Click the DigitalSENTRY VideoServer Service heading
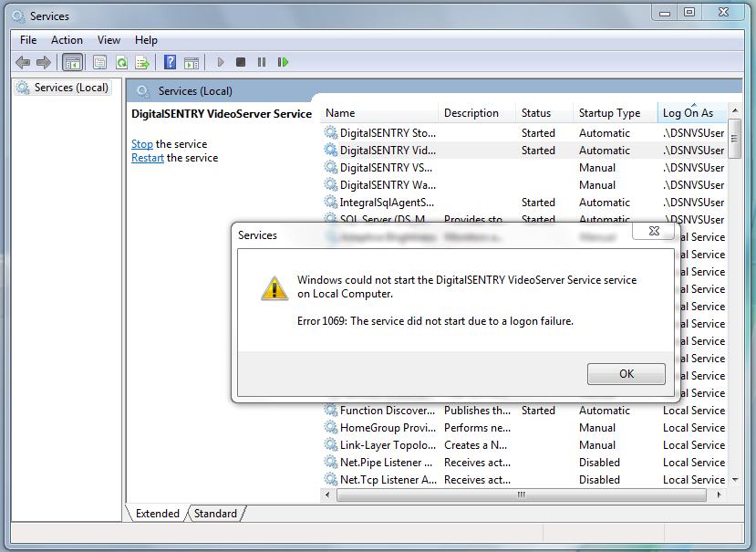Viewport: 756px width, 552px height. 222,114
